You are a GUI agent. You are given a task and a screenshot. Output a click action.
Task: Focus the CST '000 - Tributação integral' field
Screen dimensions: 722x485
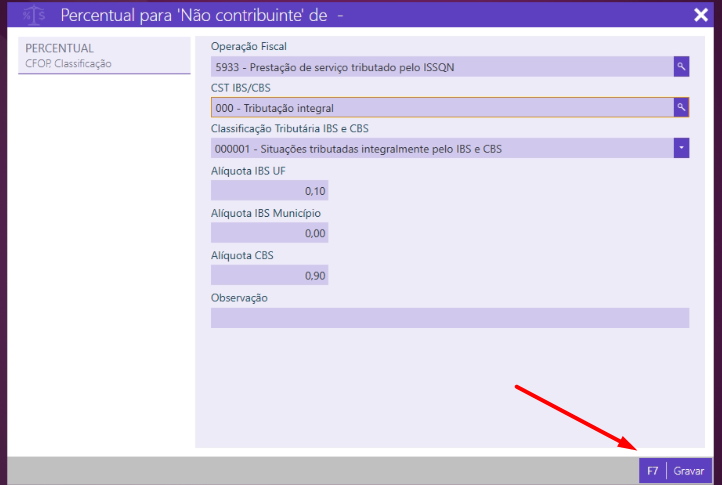(440, 108)
